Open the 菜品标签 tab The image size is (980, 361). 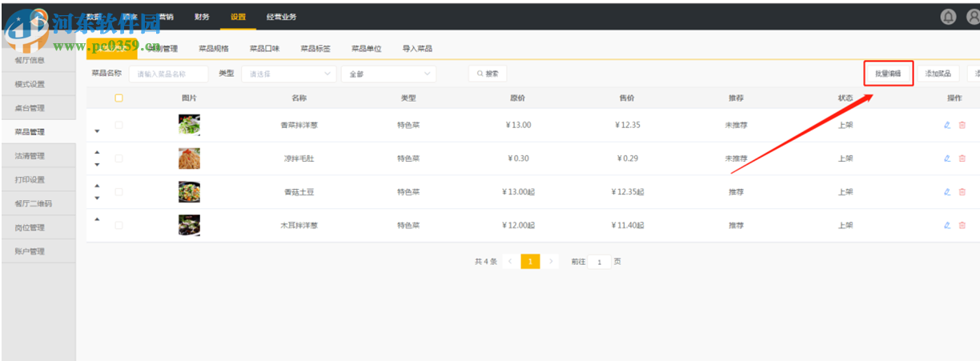315,49
